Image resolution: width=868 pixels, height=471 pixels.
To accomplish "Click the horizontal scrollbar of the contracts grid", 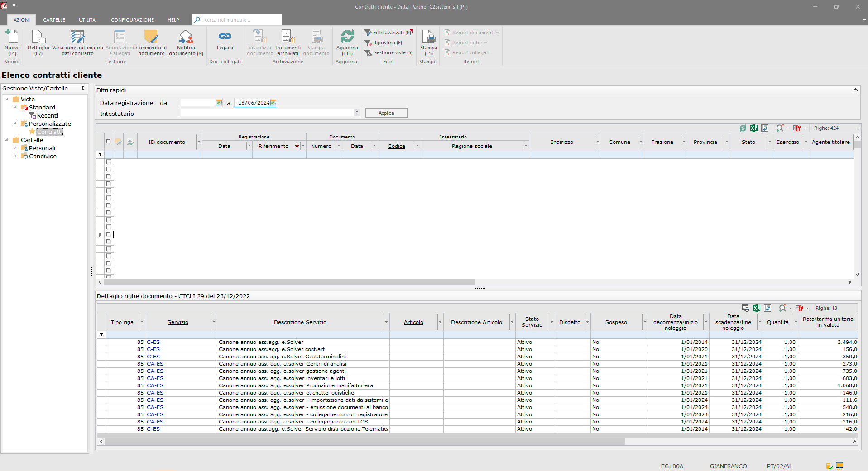I will (289, 282).
